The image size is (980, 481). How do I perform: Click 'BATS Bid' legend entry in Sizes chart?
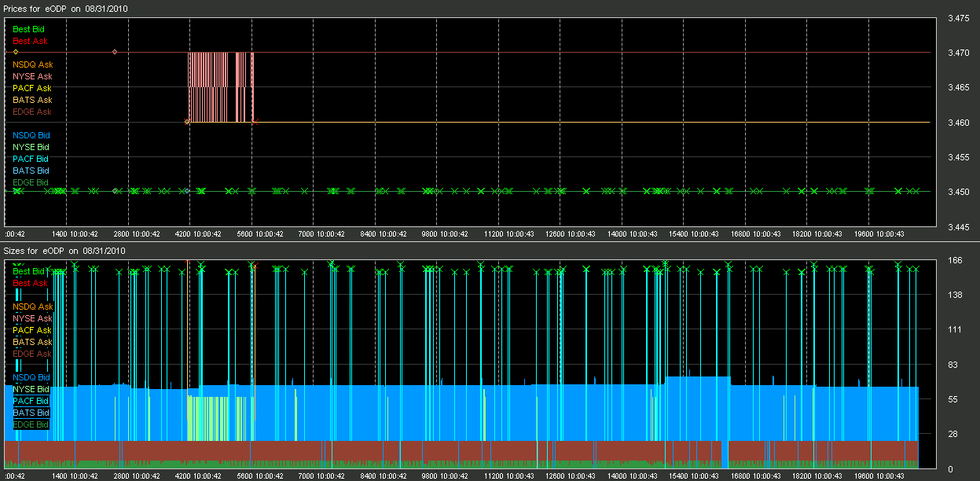[x=31, y=413]
